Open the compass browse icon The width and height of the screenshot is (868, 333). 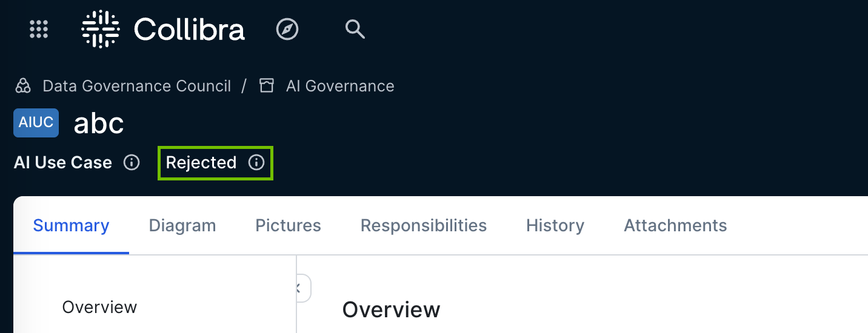pyautogui.click(x=287, y=29)
